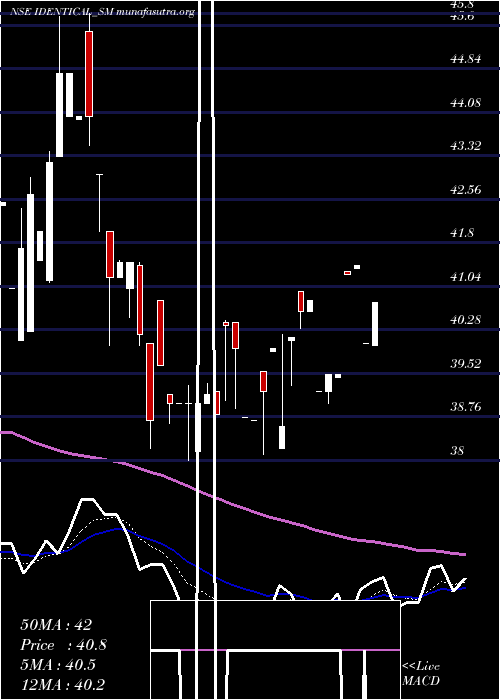Viewport: 500px width, 700px height.
Task: Click the 39.52 price axis label
Action: tap(466, 364)
